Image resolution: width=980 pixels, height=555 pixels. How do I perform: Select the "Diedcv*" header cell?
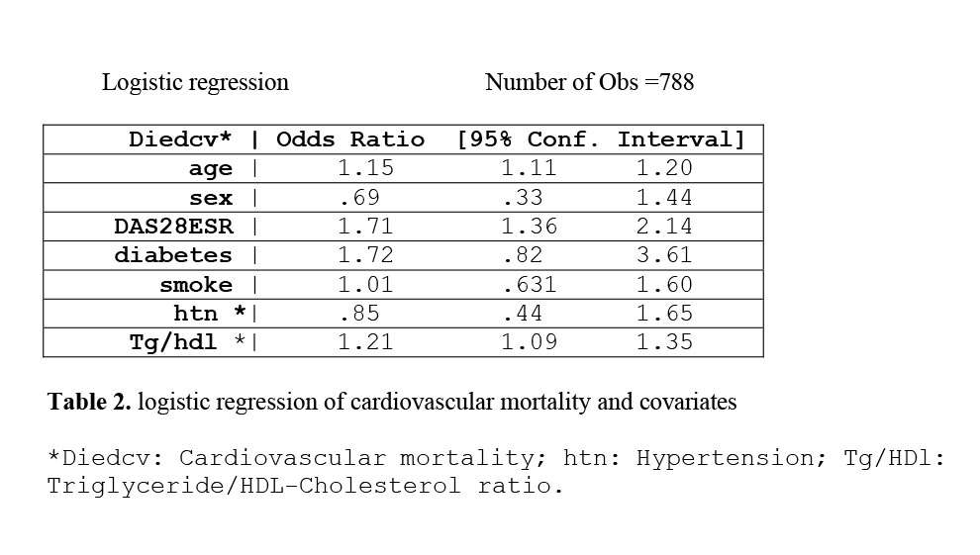[180, 139]
